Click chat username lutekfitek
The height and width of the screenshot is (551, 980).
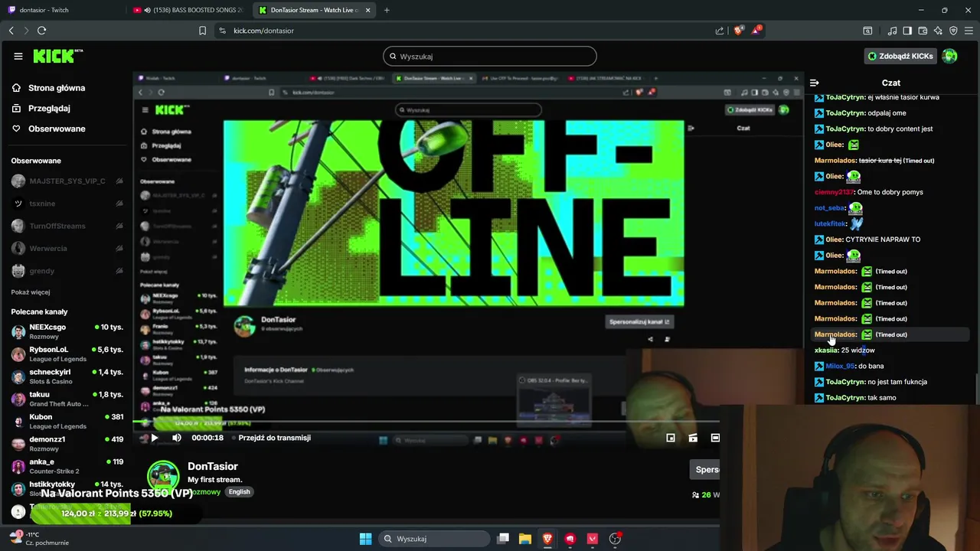pyautogui.click(x=830, y=223)
